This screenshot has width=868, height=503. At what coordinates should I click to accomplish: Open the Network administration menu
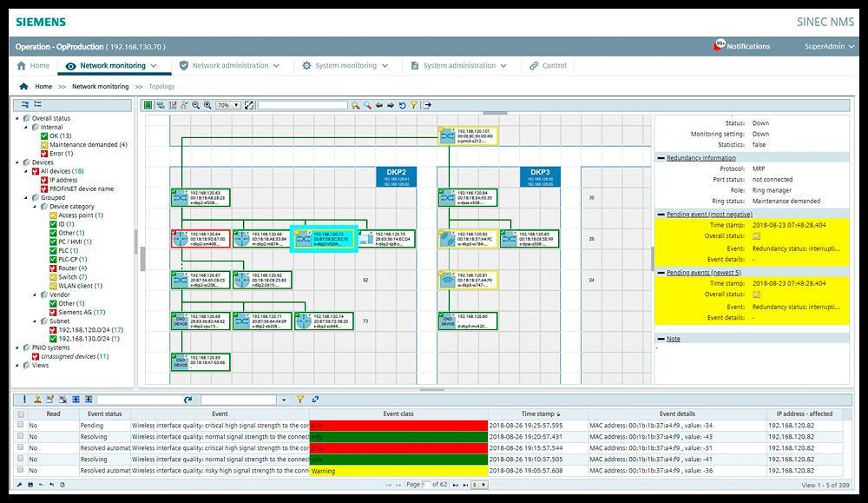[x=229, y=65]
